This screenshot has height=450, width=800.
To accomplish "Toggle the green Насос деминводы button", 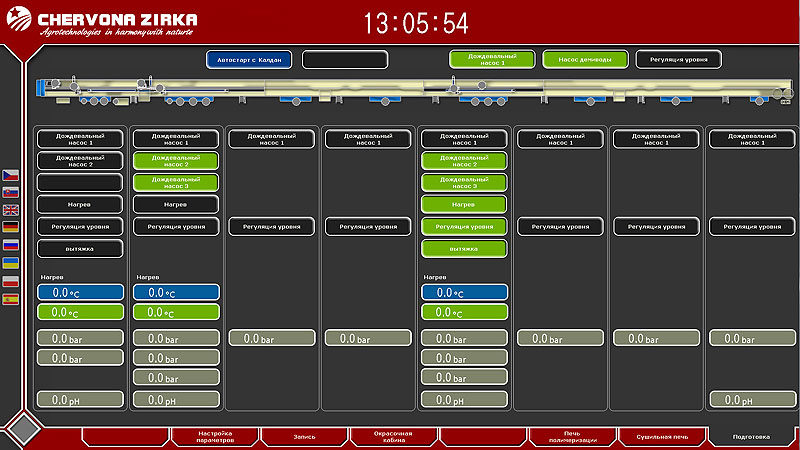I will 585,60.
